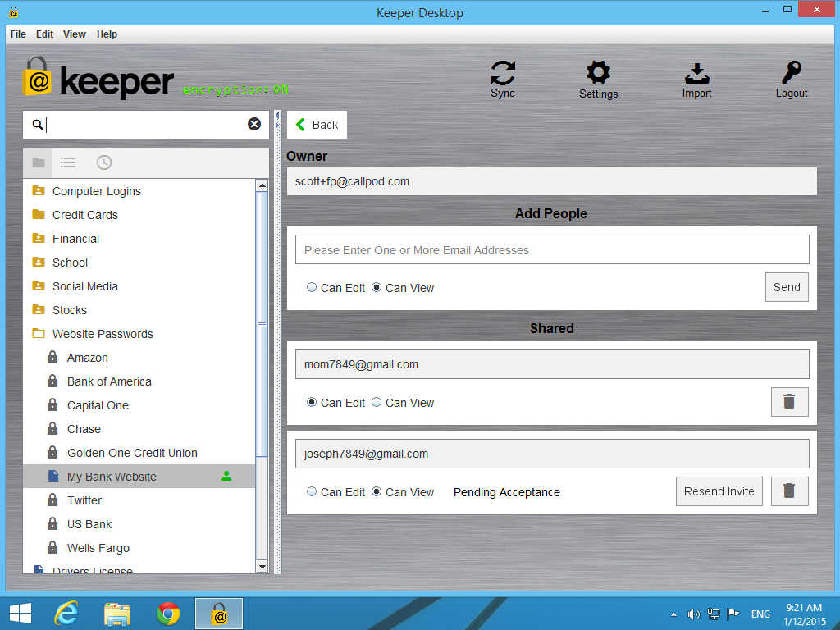Image resolution: width=840 pixels, height=630 pixels.
Task: Click the Wells Fargo lock icon
Action: 52,547
